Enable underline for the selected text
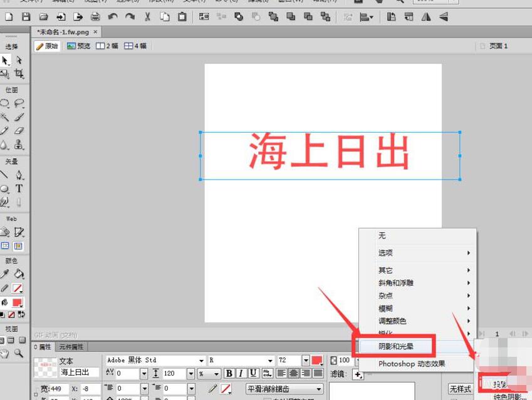This screenshot has width=532, height=400. (253, 373)
